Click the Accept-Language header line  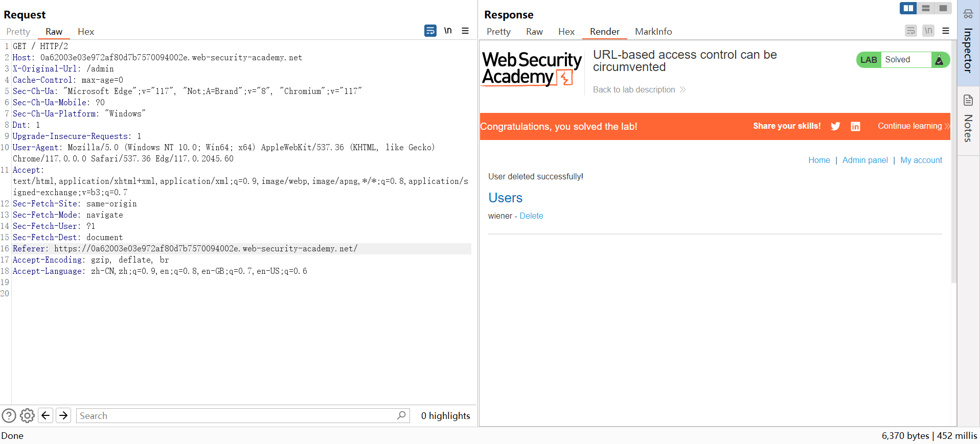tap(159, 271)
